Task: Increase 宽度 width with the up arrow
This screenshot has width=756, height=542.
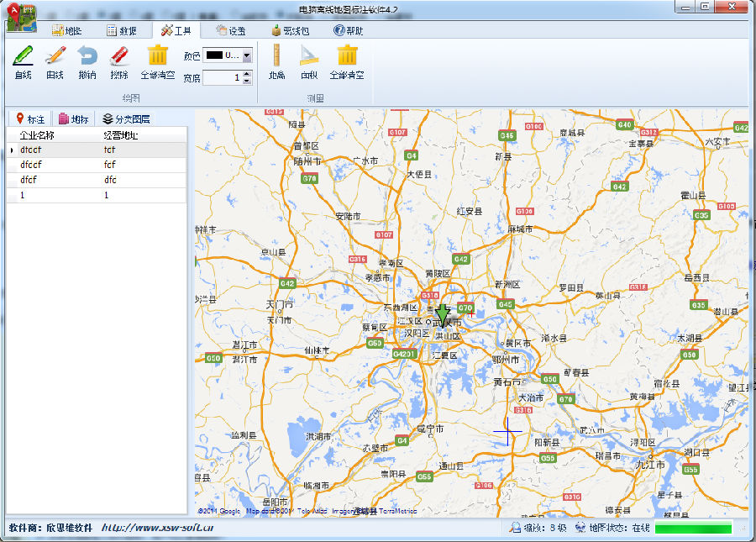Action: pyautogui.click(x=247, y=74)
